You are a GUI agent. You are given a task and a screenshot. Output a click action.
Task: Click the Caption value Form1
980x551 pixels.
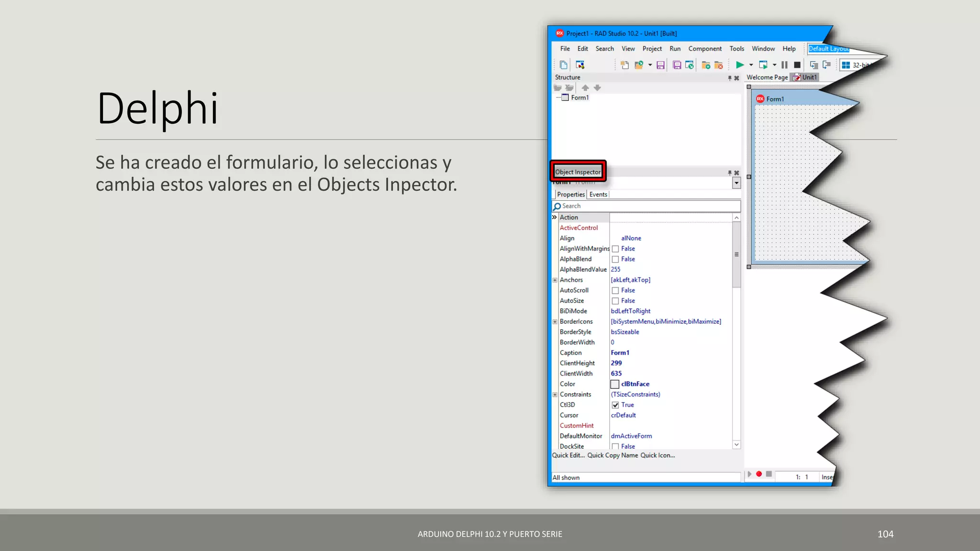point(620,353)
